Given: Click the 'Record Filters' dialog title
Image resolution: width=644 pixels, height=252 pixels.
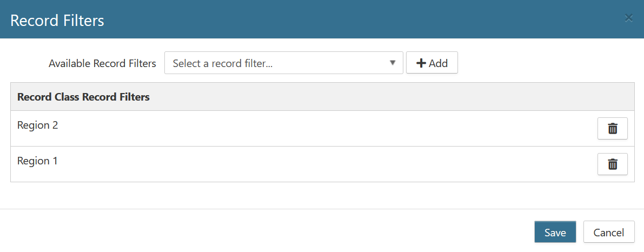Looking at the screenshot, I should (57, 21).
